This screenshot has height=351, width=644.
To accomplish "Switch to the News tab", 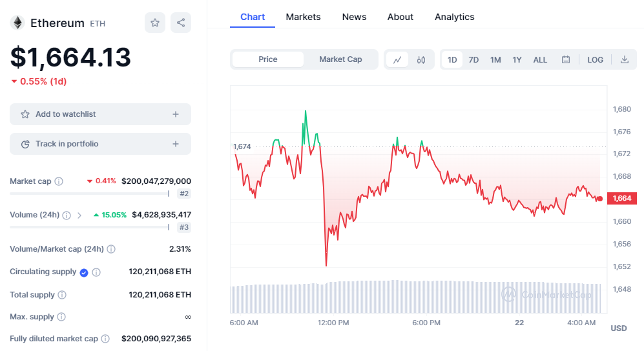I will click(354, 17).
